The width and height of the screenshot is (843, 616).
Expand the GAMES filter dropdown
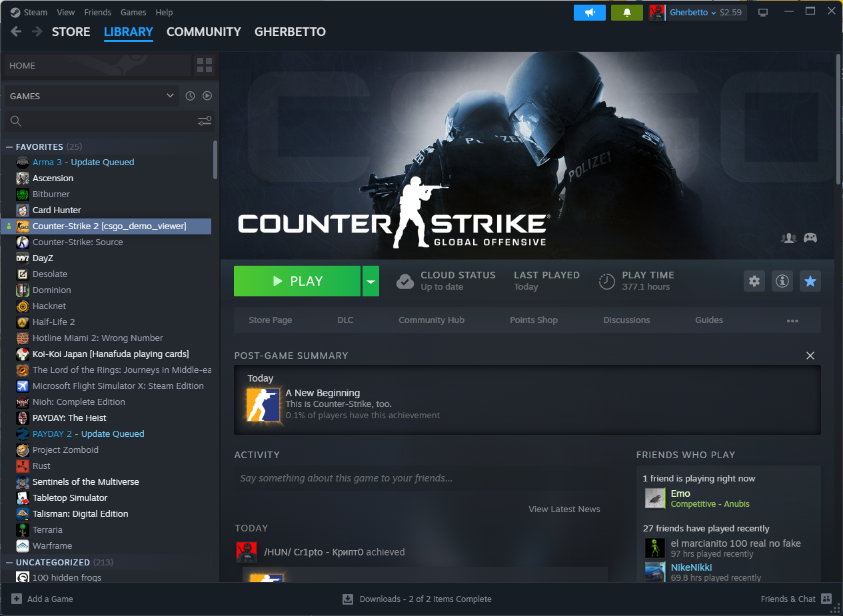[x=92, y=96]
